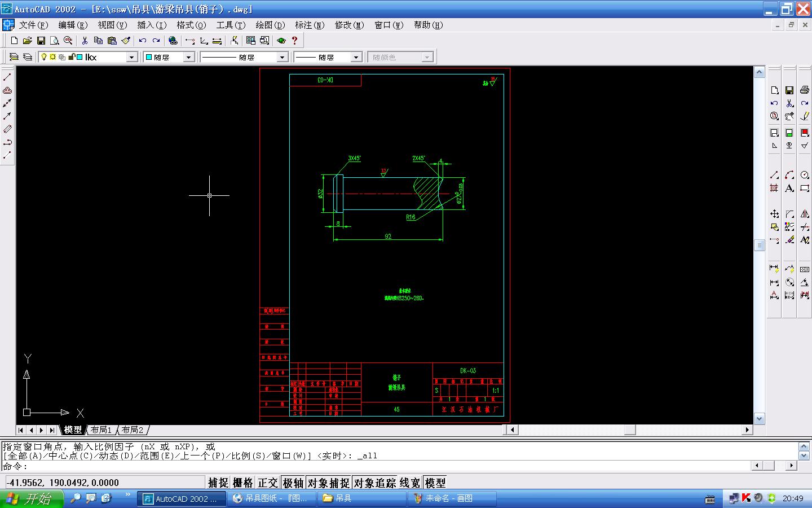Switch to 未命名 - 画图 Paint window
Screen dimensions: 812x508
click(x=452, y=498)
